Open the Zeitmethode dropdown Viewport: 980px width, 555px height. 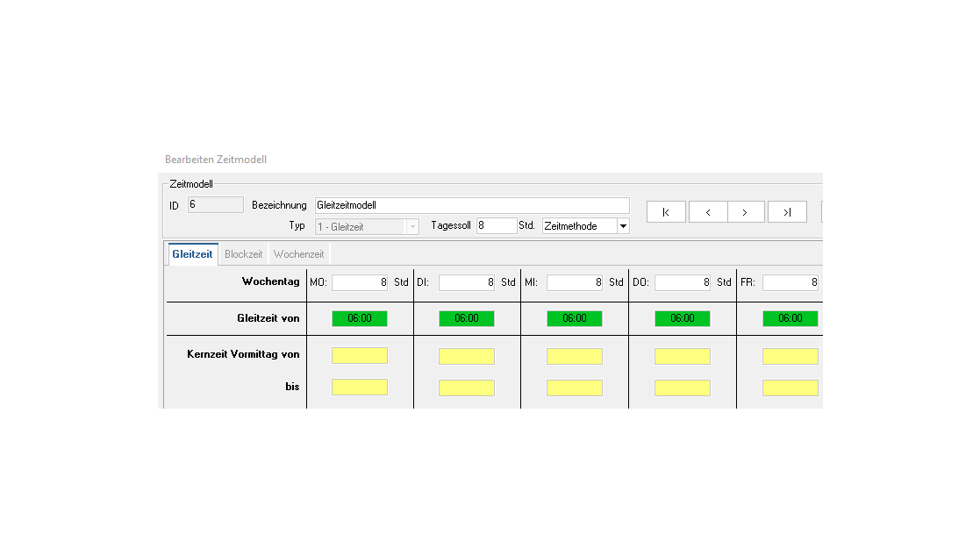(x=623, y=226)
